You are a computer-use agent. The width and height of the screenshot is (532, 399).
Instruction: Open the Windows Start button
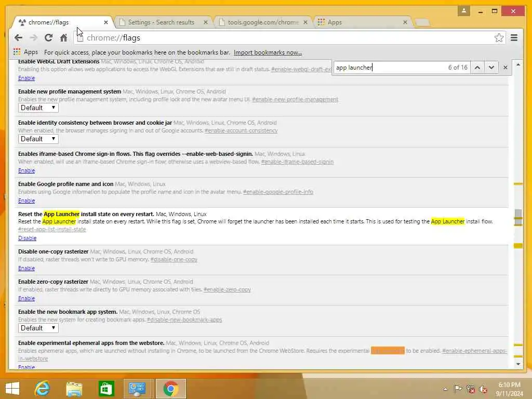pos(12,389)
